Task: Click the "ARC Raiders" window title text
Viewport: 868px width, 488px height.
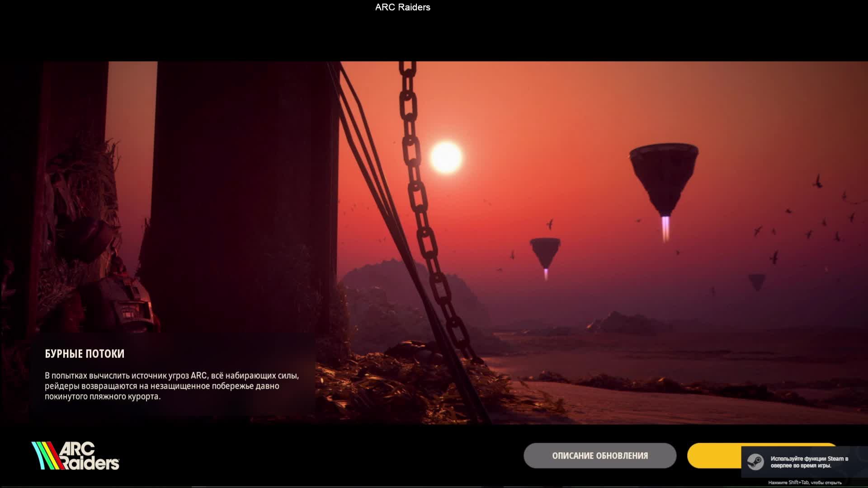Action: [403, 7]
